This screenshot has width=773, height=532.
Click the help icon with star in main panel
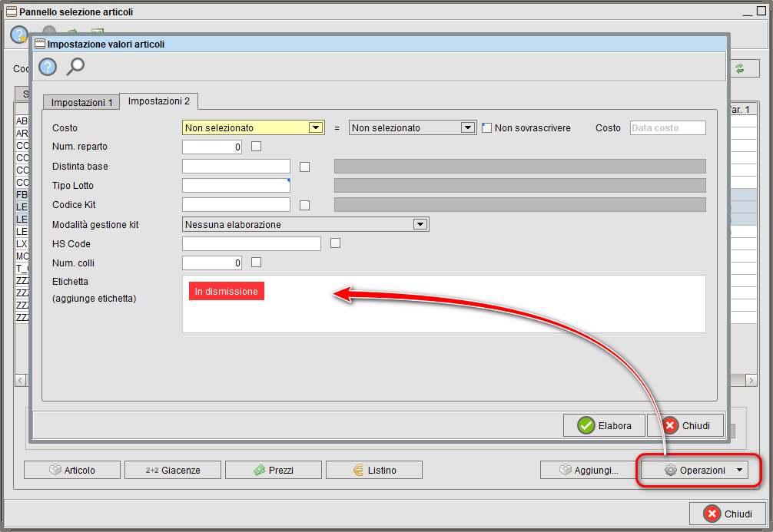click(19, 35)
